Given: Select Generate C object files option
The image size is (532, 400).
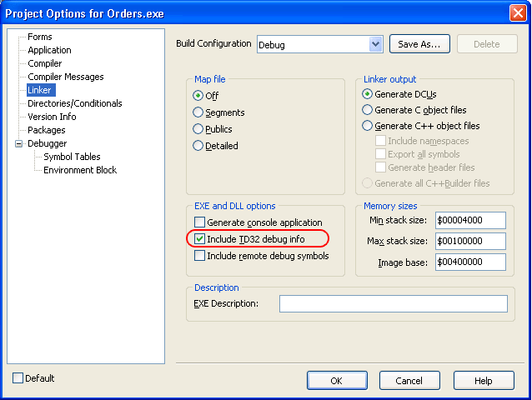Looking at the screenshot, I should (x=367, y=110).
